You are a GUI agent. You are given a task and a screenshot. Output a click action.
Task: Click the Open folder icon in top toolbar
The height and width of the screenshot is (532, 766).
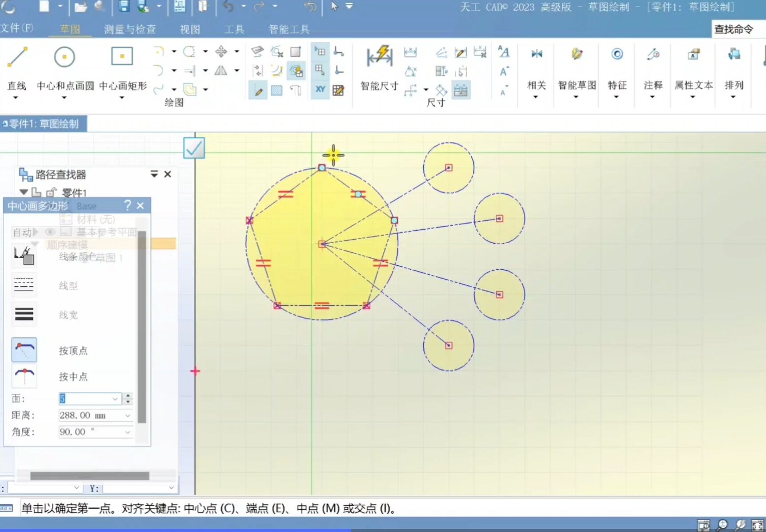[x=80, y=6]
